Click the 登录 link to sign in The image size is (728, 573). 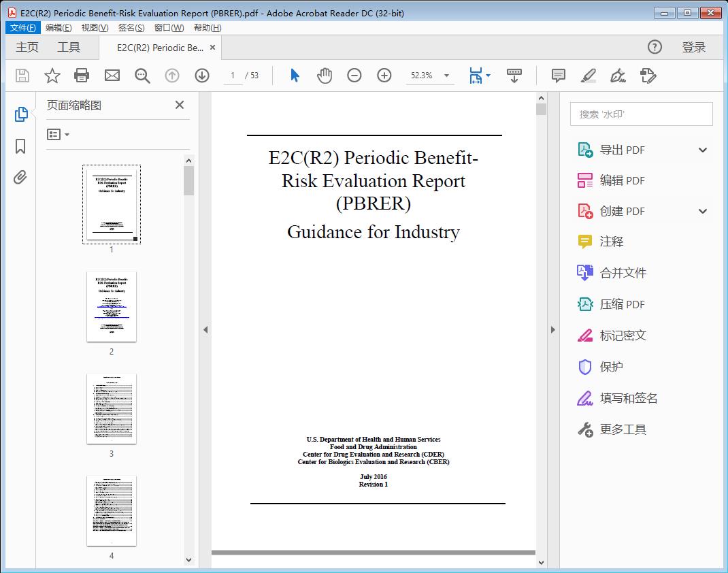[x=694, y=47]
